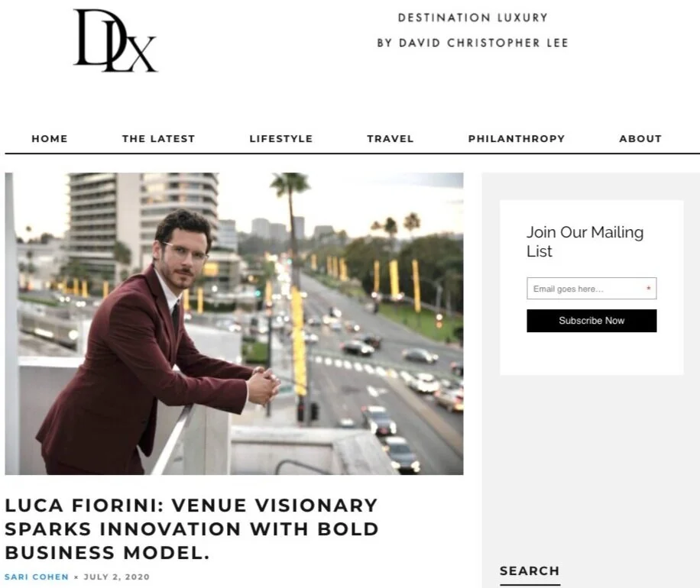Click the DLX logo

click(115, 40)
